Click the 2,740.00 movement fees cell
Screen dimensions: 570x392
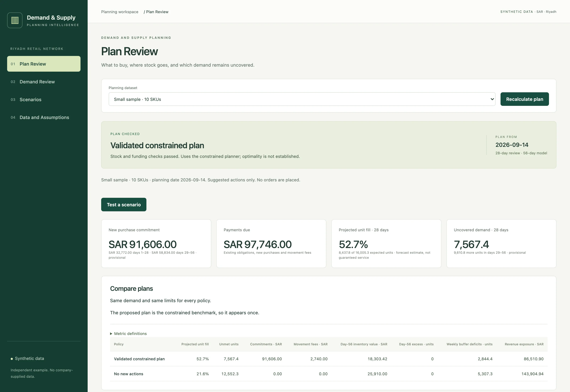point(319,359)
